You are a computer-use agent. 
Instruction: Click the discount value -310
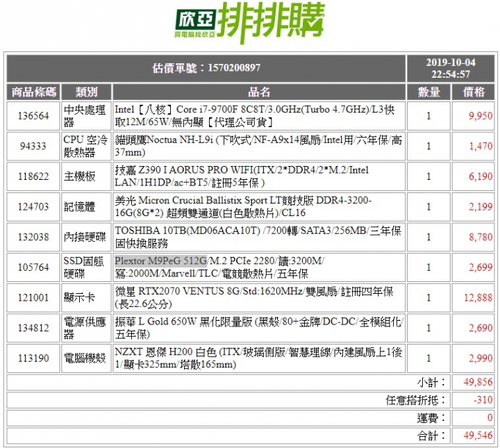(483, 399)
